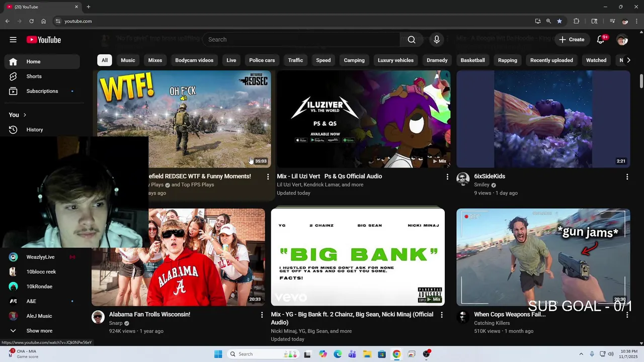The width and height of the screenshot is (644, 362).
Task: Start voice search with microphone icon
Action: pos(437,40)
